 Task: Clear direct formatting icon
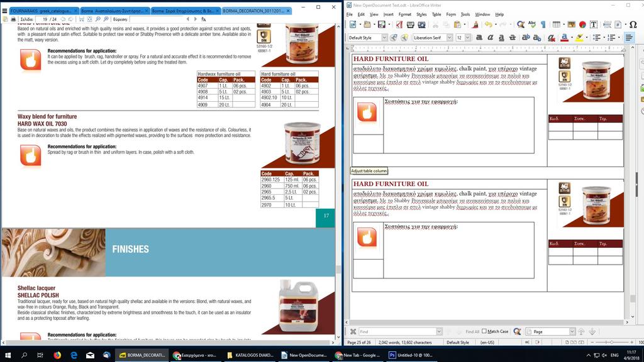(x=552, y=38)
